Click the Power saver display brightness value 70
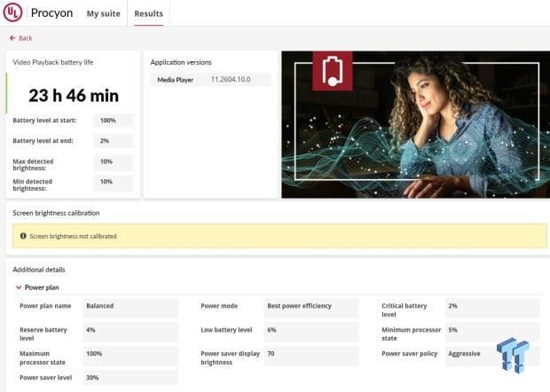 click(311, 356)
